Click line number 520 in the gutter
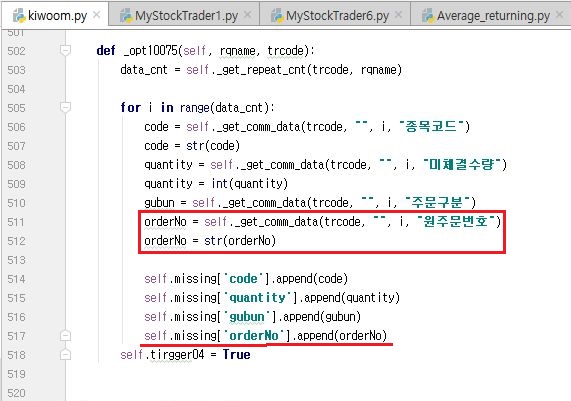The image size is (571, 401). tap(16, 393)
